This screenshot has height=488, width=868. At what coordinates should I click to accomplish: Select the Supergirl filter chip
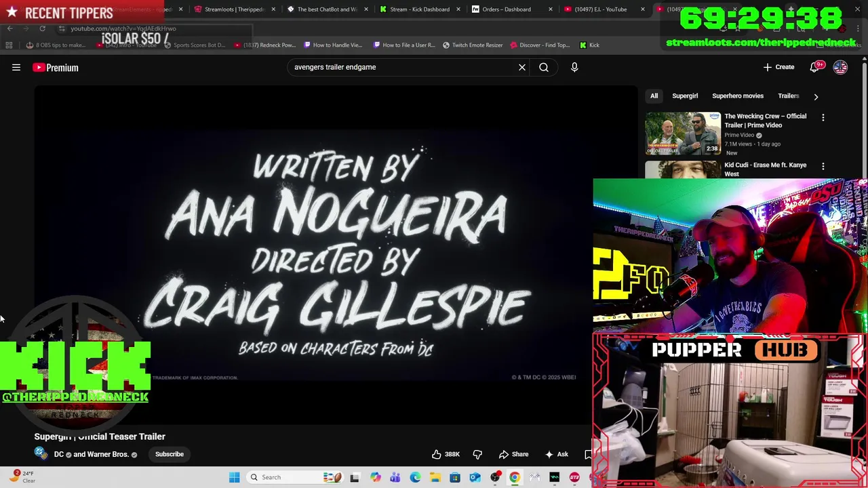coord(685,96)
